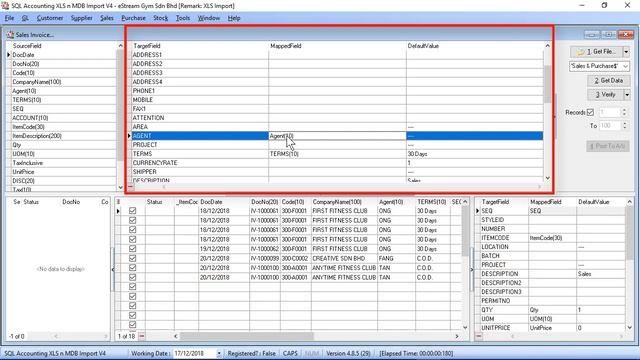Select the ADDRESS1 target field row
Viewport: 640px width, 360px height.
tap(337, 55)
